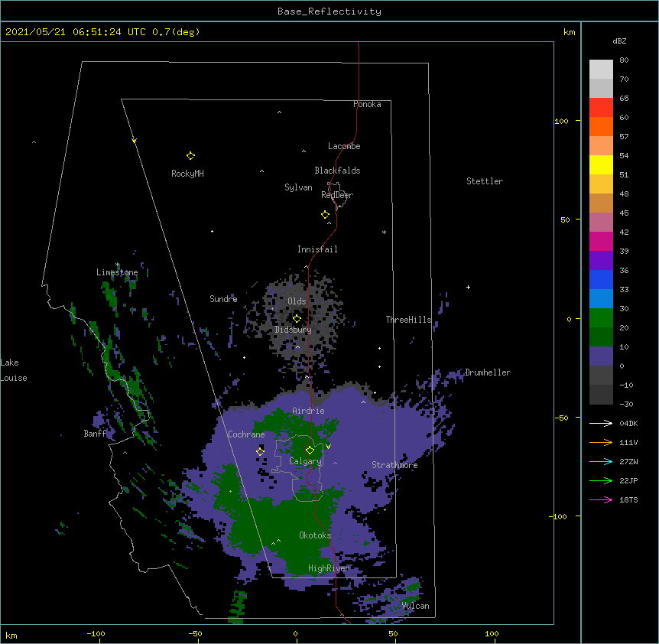This screenshot has width=659, height=644.
Task: Click the magenta 18TS arrow legend icon
Action: pyautogui.click(x=601, y=499)
